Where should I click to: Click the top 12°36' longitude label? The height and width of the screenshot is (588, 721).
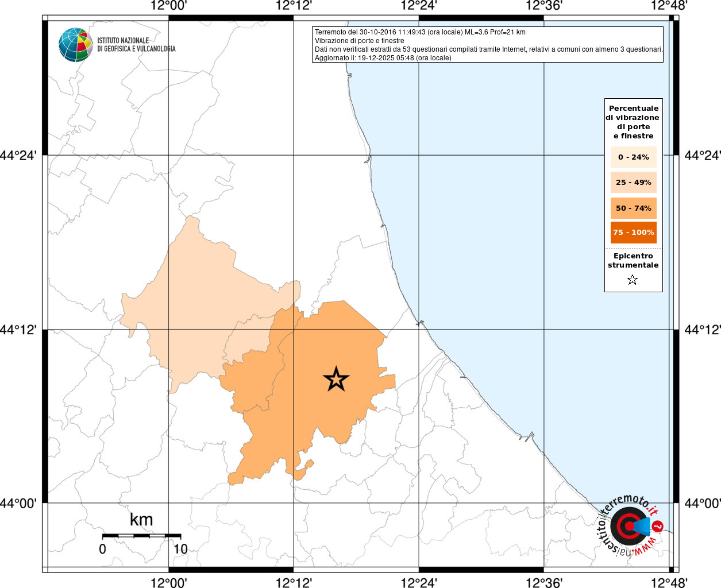point(544,6)
